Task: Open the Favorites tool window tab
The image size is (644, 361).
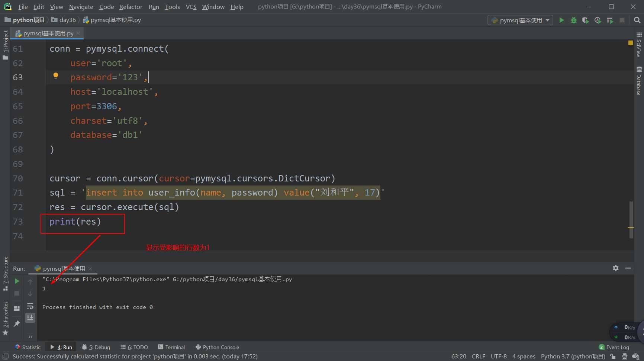Action: pos(5,318)
